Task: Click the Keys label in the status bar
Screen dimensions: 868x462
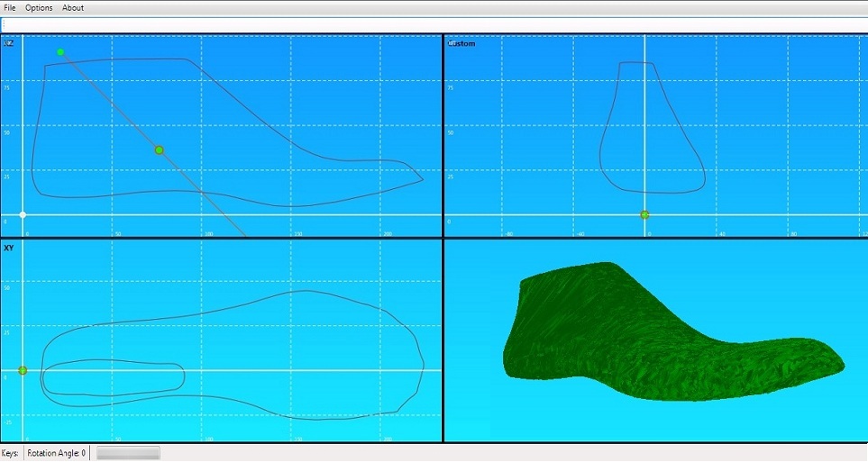Action: pos(10,453)
